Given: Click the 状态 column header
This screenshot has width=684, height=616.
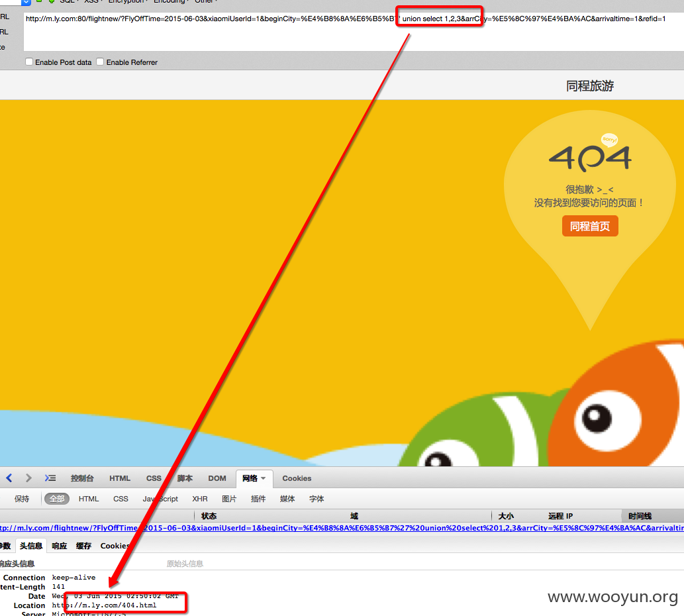Looking at the screenshot, I should pos(209,516).
